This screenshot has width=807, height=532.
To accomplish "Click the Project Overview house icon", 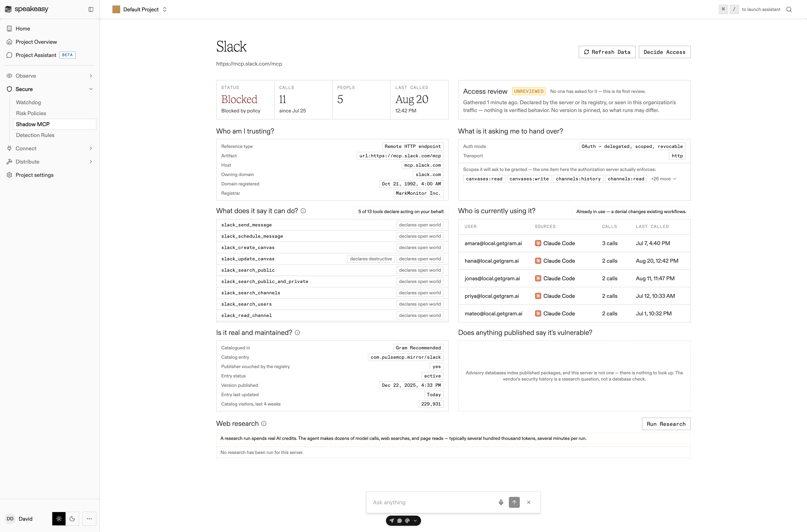I will 10,42.
